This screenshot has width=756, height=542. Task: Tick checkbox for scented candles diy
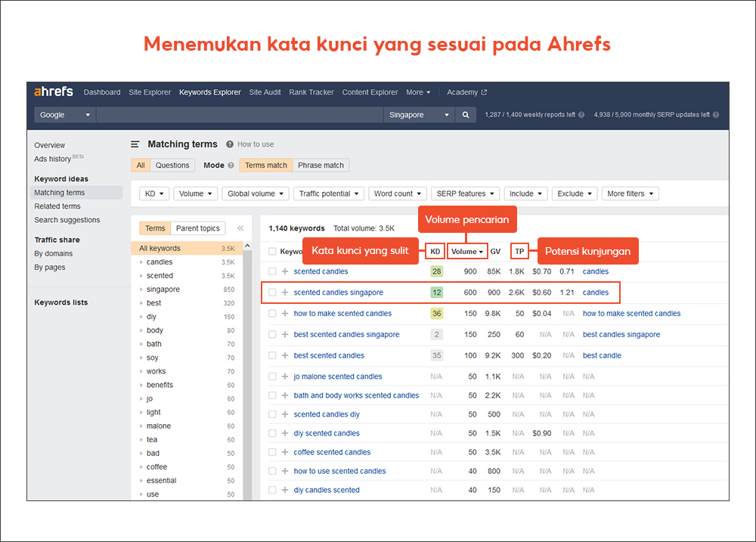tap(272, 414)
